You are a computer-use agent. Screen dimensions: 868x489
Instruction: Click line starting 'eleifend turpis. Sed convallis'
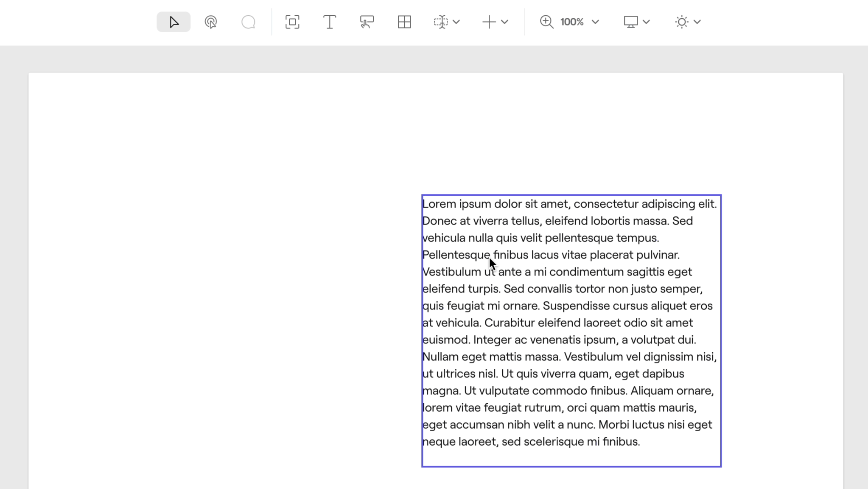pos(563,289)
